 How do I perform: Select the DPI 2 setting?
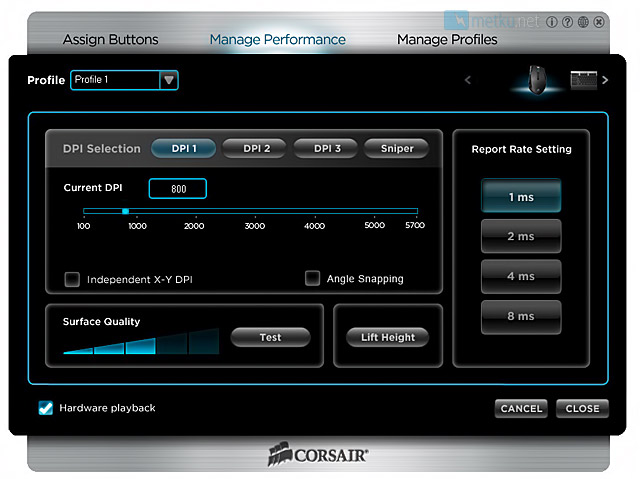(x=256, y=149)
